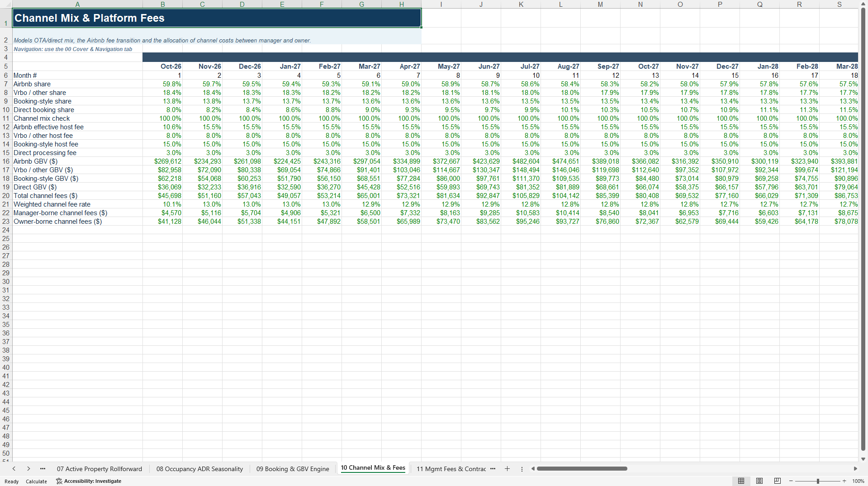Select Airbnb GBV value $269,612
The image size is (868, 486).
click(x=163, y=161)
